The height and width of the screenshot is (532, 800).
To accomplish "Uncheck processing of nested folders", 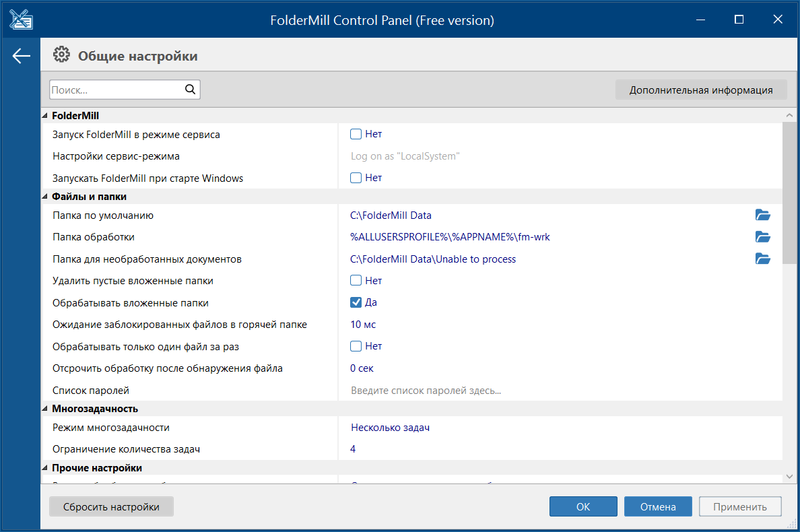I will (x=356, y=302).
